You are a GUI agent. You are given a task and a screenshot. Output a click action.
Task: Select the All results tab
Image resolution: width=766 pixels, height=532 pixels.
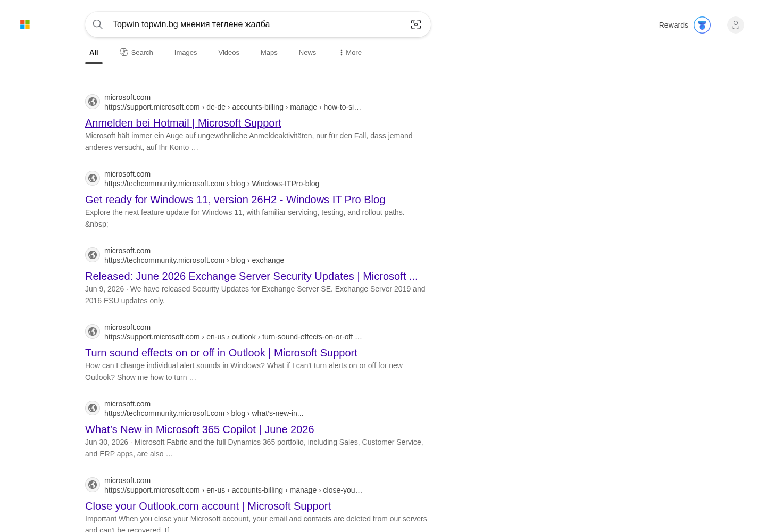pos(94,53)
